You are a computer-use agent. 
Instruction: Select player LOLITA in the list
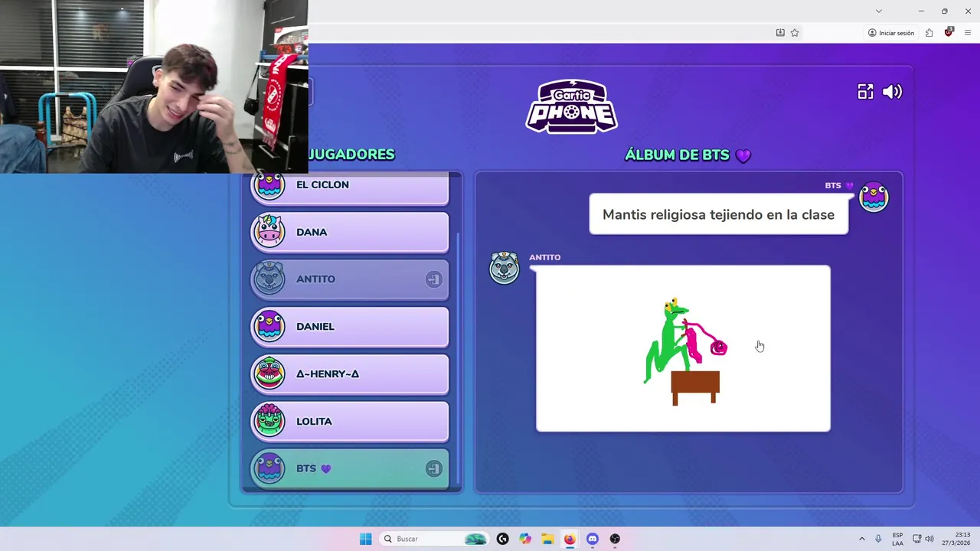tap(350, 422)
